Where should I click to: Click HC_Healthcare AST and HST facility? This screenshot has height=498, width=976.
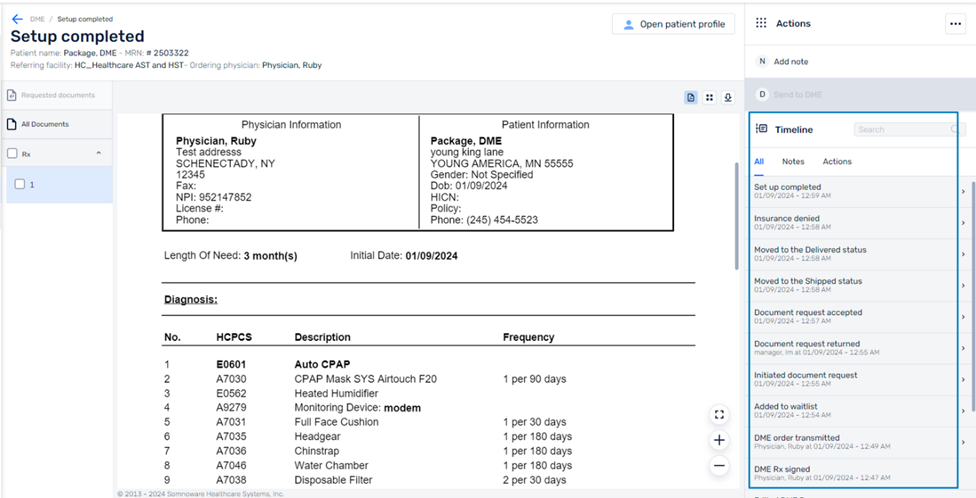click(x=129, y=65)
